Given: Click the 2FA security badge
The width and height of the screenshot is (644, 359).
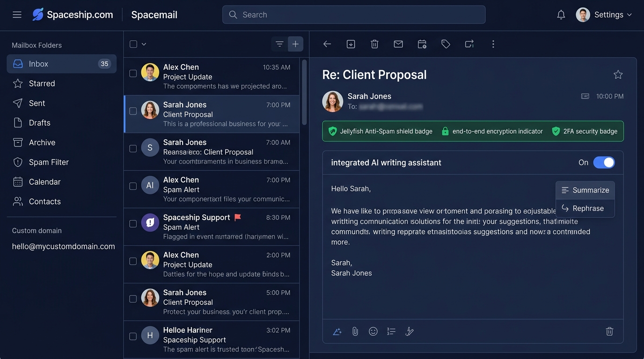Looking at the screenshot, I should coord(585,131).
